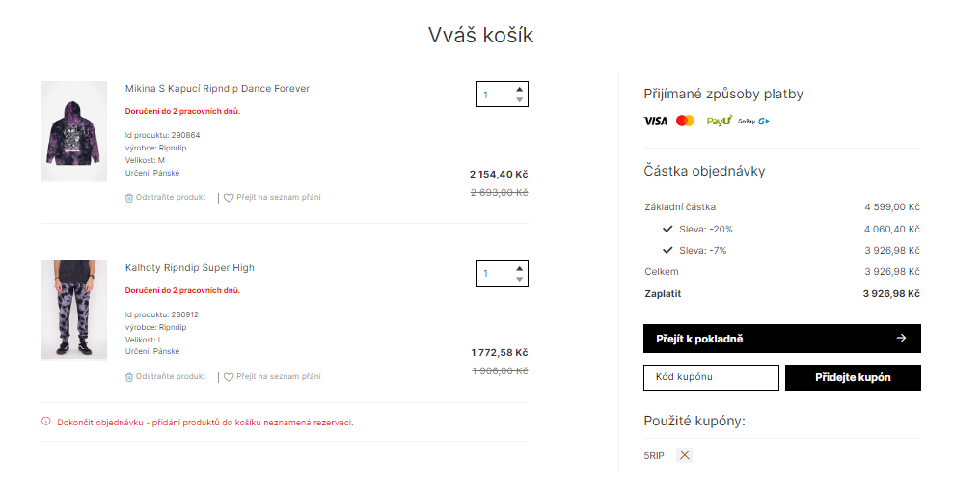The width and height of the screenshot is (980, 492).
Task: Remove the 5RIP coupon with X icon
Action: [x=685, y=455]
